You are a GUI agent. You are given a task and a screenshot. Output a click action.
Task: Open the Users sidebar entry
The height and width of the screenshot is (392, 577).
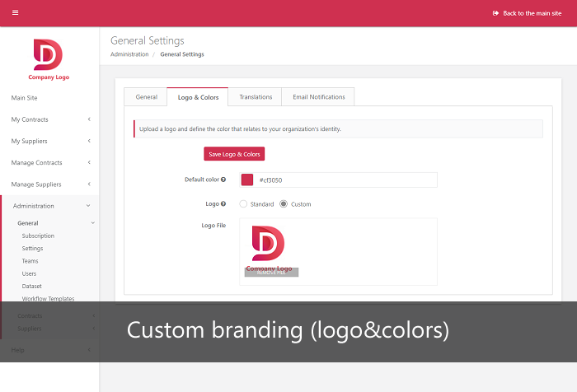(x=29, y=273)
